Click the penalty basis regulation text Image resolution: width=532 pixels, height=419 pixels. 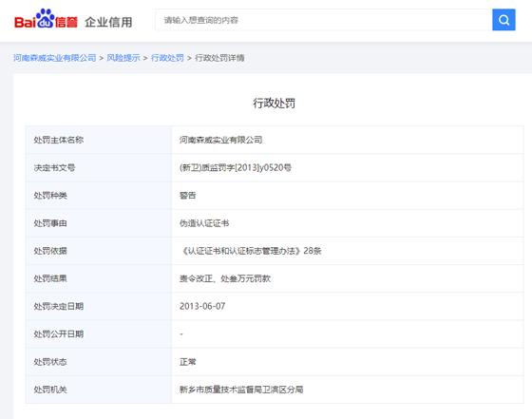251,251
